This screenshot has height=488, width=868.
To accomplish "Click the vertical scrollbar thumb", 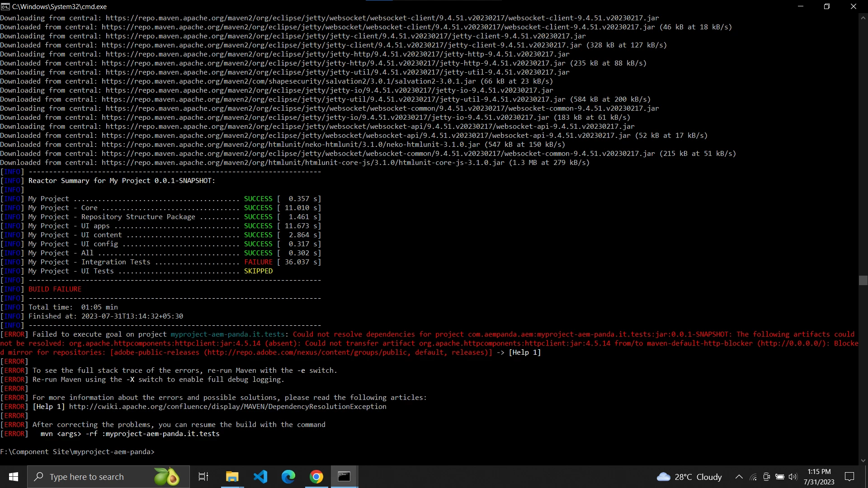I will point(863,280).
